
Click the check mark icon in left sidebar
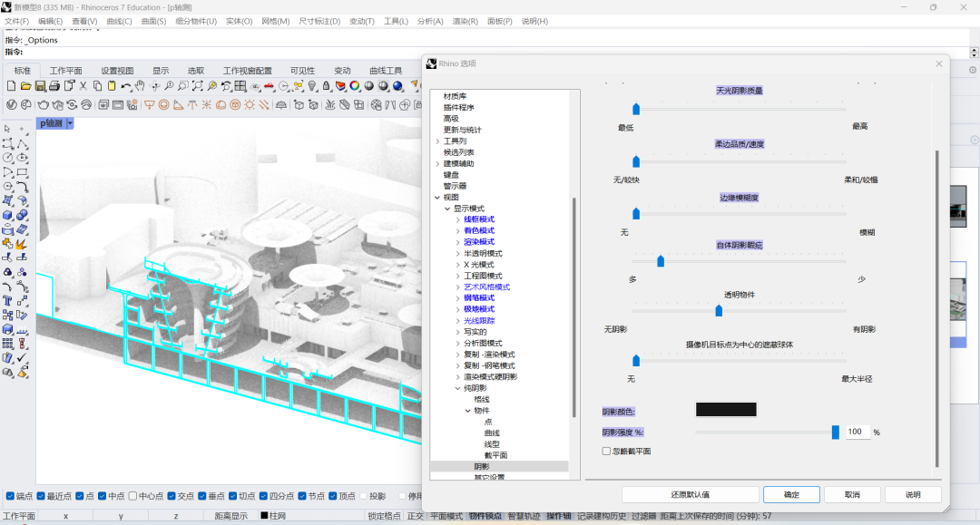click(22, 357)
